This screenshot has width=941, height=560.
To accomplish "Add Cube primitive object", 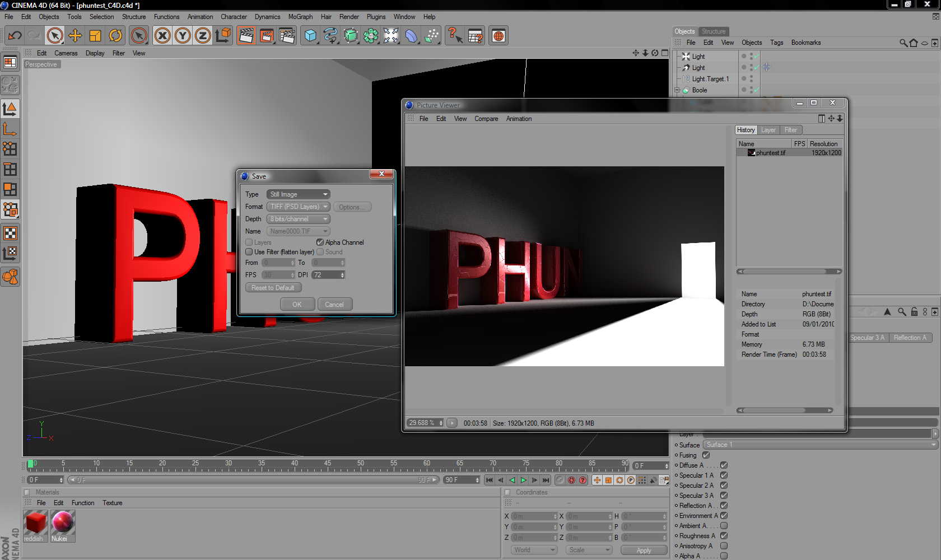I will (x=310, y=36).
